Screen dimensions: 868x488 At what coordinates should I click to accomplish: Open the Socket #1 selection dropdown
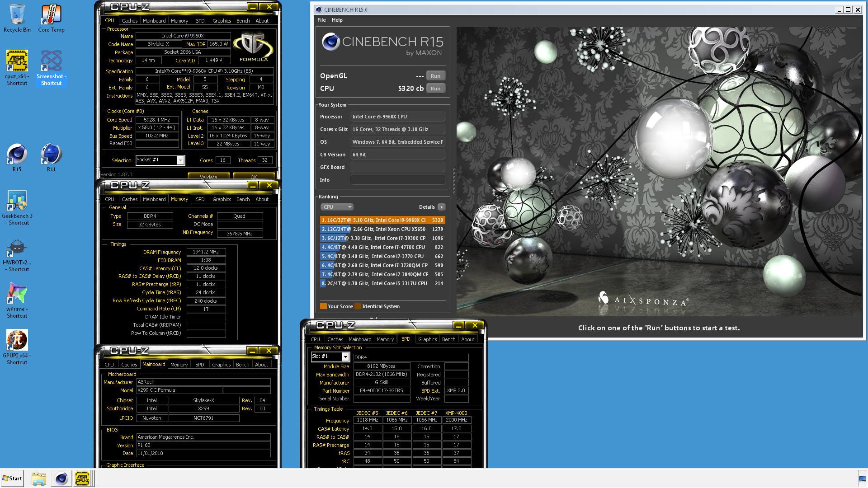pos(180,160)
